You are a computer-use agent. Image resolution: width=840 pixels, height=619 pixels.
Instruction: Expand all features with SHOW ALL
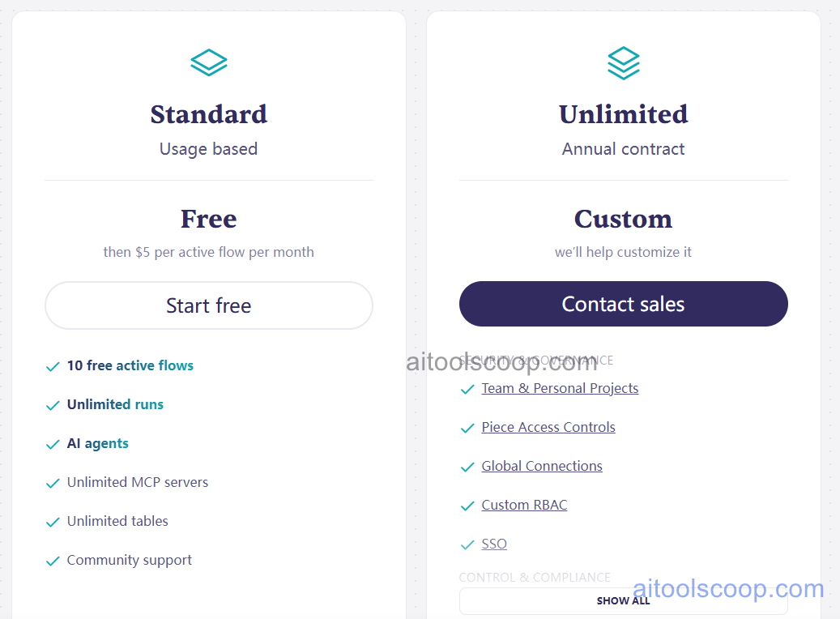(623, 600)
